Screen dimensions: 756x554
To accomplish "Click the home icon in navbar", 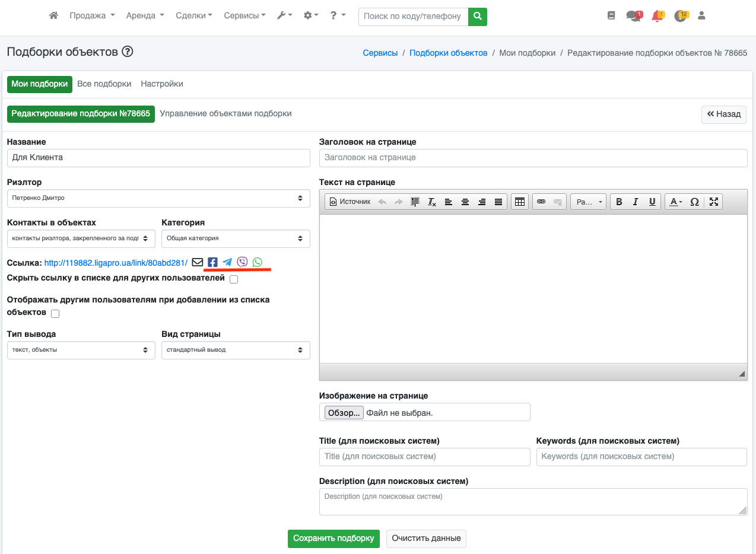I will coord(53,16).
